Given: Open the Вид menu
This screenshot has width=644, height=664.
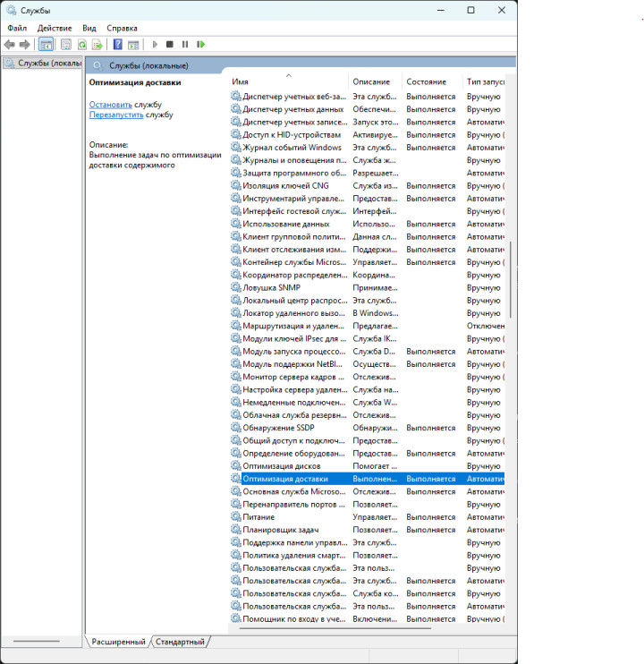Looking at the screenshot, I should [89, 28].
